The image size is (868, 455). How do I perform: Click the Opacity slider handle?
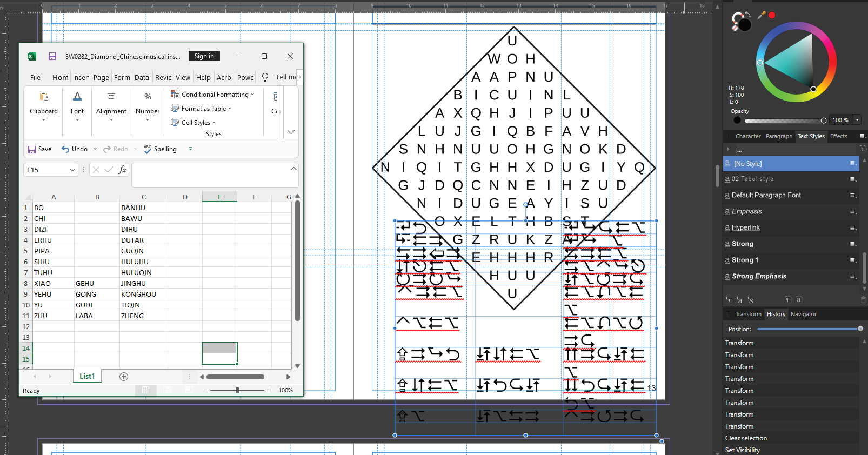pyautogui.click(x=823, y=121)
